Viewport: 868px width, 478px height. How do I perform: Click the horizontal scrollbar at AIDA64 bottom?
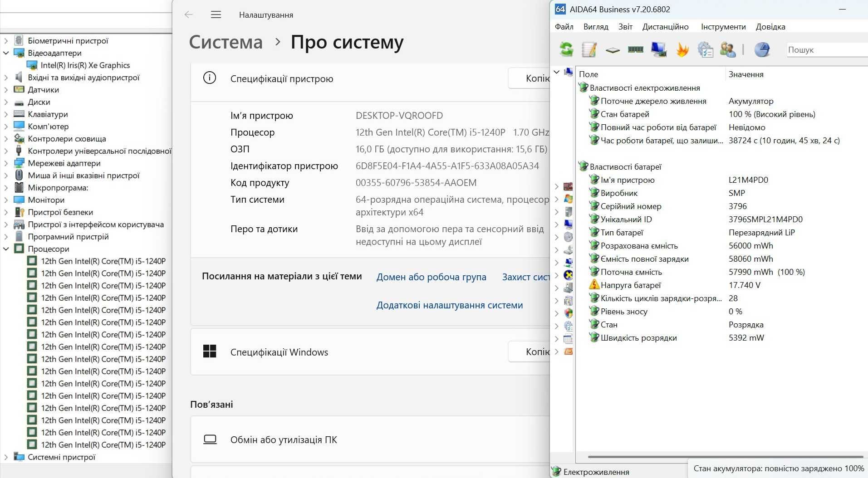coord(725,457)
